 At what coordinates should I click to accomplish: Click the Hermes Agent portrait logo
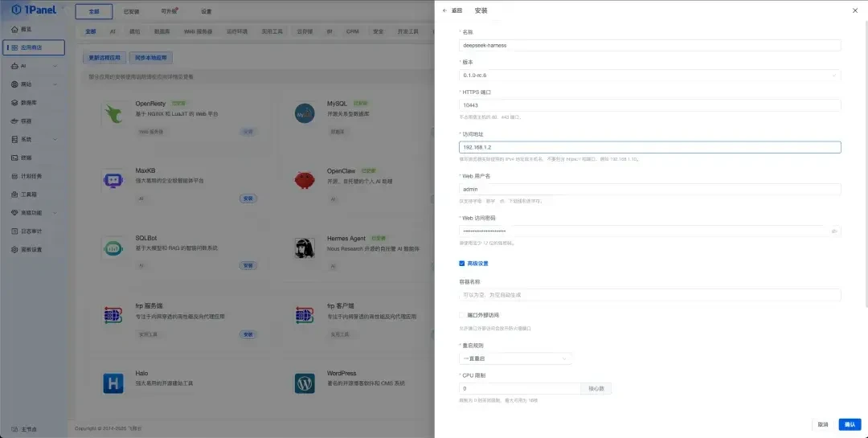(x=305, y=248)
